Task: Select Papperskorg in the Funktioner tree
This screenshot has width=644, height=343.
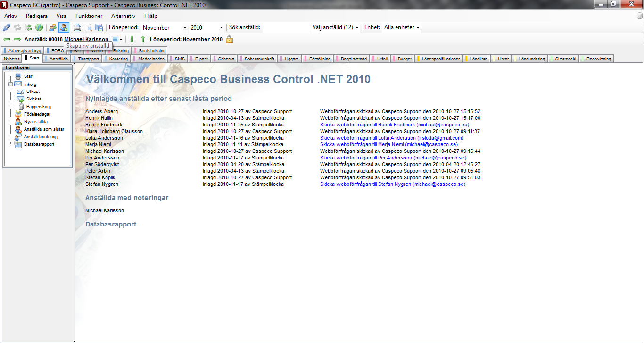Action: pos(39,107)
